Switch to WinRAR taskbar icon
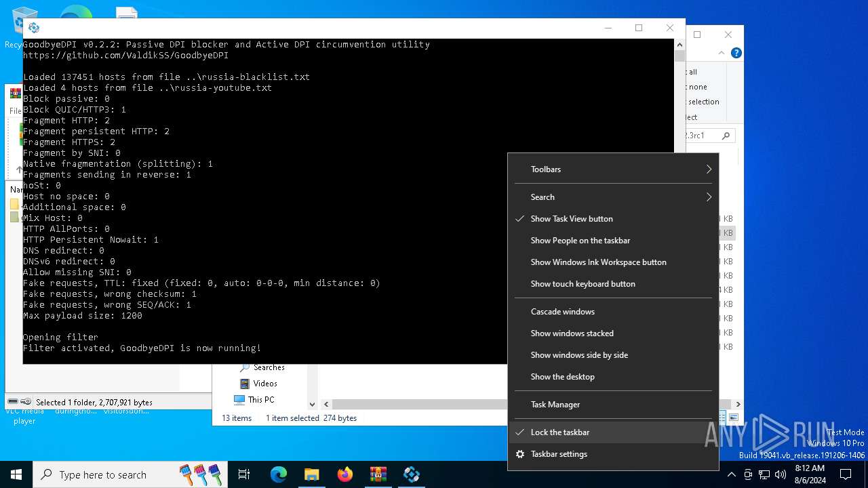Image resolution: width=868 pixels, height=488 pixels. pos(378,474)
